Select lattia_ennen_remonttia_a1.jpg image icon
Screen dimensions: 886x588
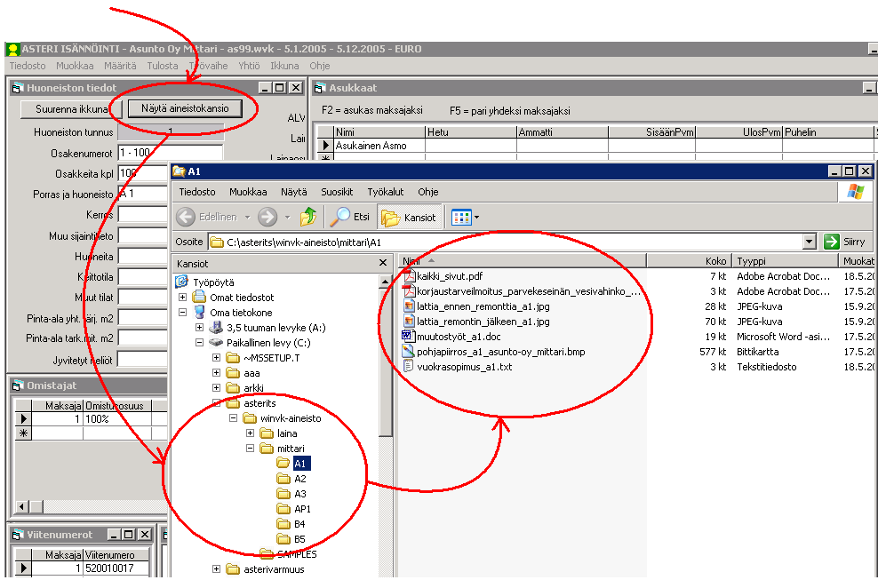409,306
